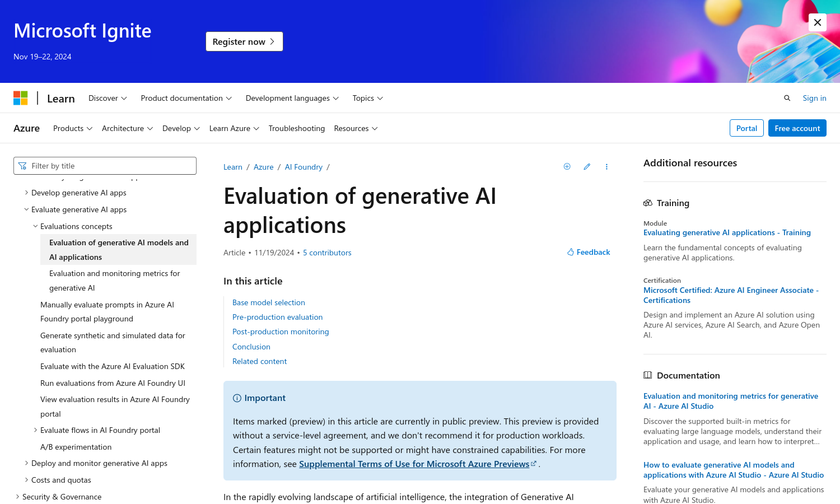Screen dimensions: 840x504
Task: Open the more actions three-dot menu
Action: click(606, 166)
